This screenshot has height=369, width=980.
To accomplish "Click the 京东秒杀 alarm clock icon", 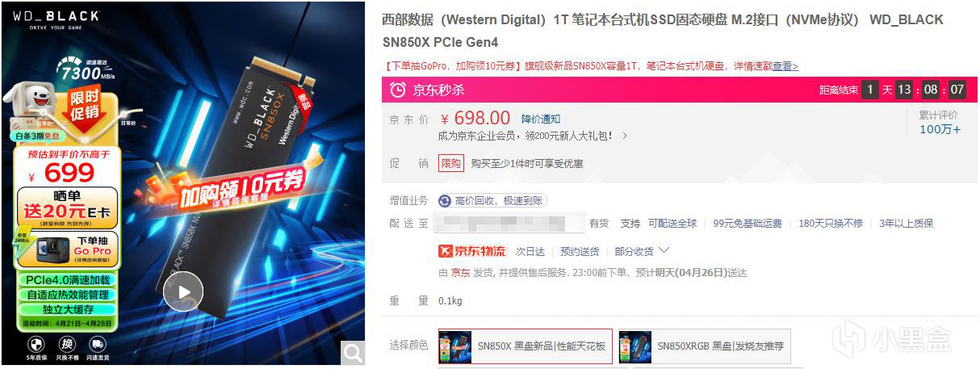I will pos(397,90).
